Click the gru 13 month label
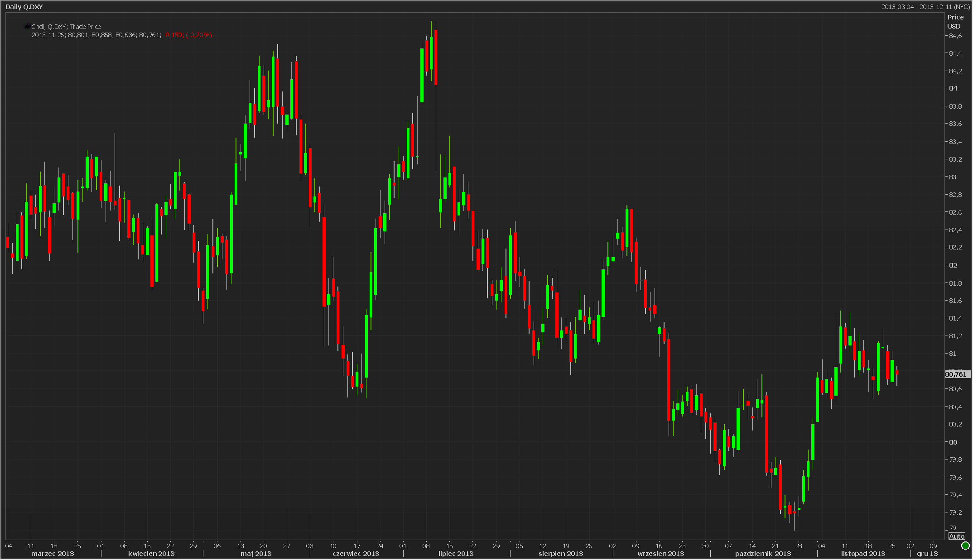 pos(928,554)
